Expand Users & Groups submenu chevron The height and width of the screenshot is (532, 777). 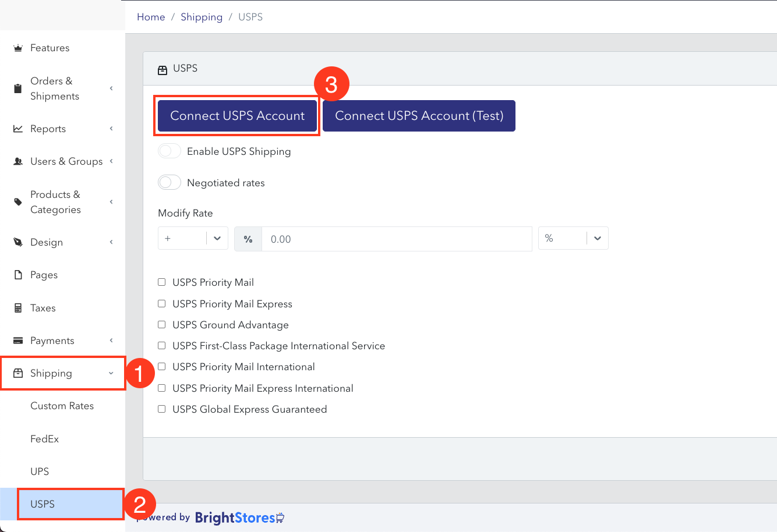(111, 161)
